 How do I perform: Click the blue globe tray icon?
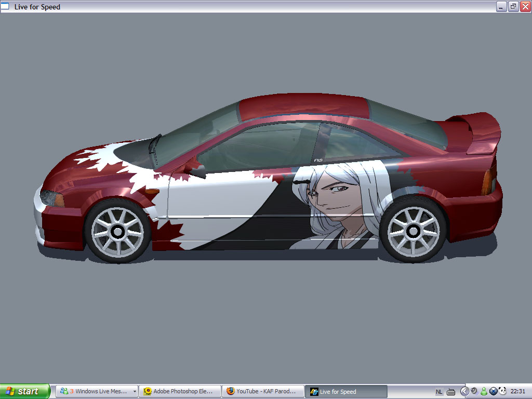pos(494,391)
